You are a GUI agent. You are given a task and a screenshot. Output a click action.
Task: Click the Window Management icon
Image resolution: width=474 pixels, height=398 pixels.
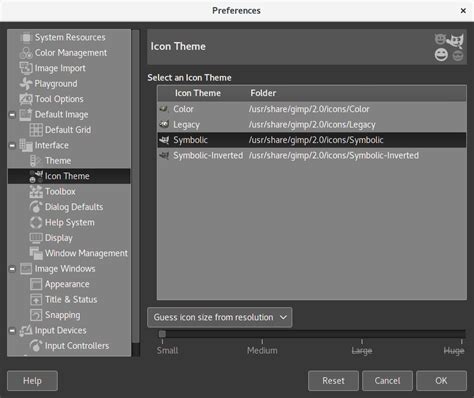[36, 253]
